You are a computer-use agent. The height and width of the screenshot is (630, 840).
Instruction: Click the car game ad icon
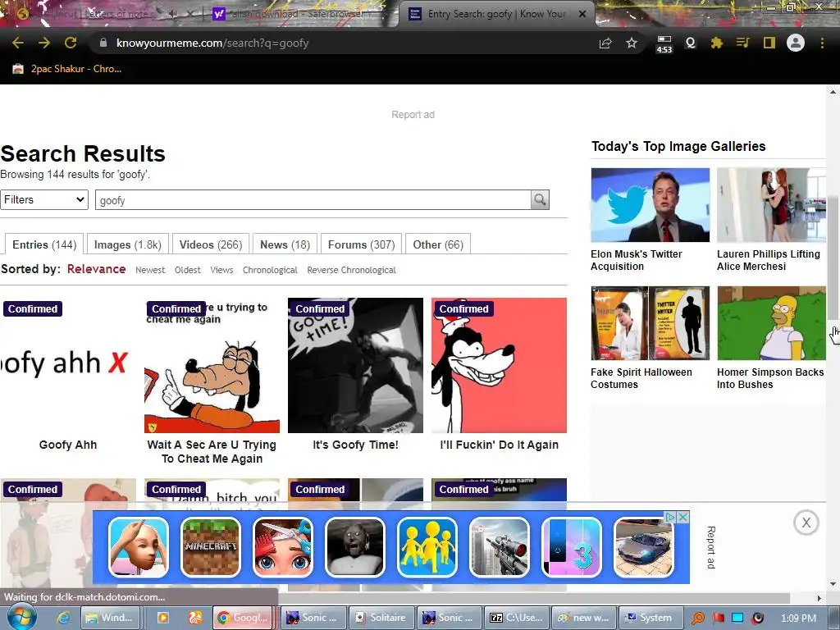point(643,547)
